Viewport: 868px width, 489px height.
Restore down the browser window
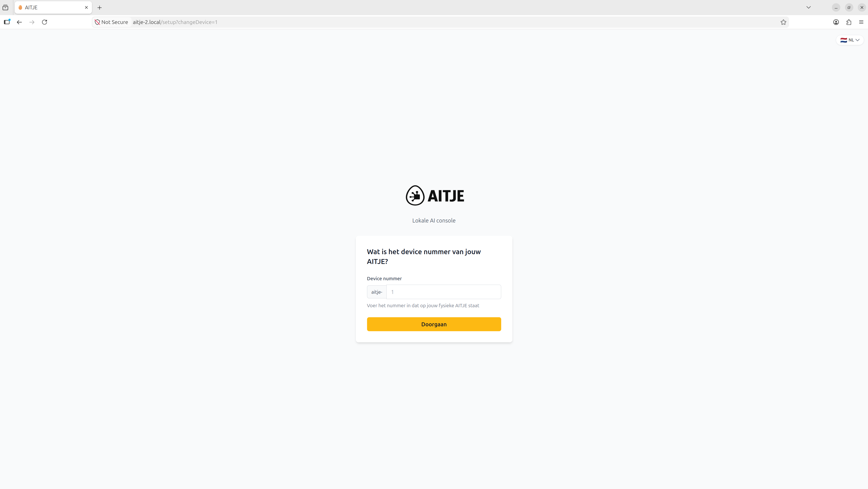click(x=849, y=7)
